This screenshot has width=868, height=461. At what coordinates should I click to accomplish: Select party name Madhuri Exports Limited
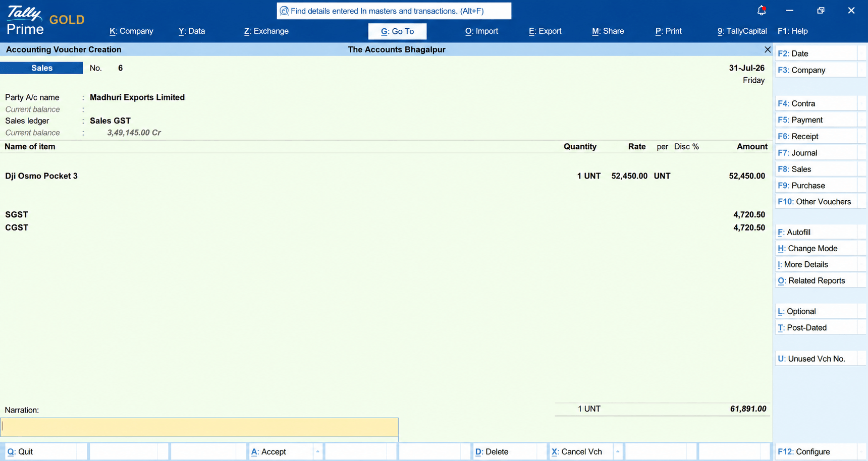137,97
